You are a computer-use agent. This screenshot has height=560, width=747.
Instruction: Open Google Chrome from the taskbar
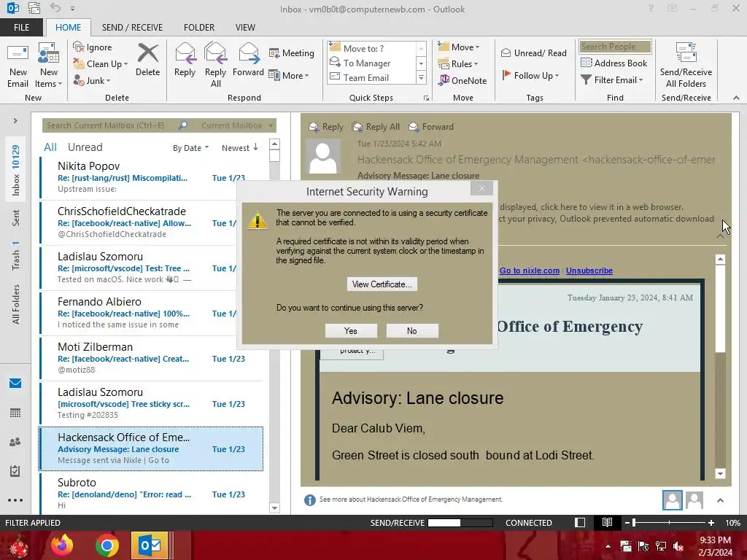107,545
